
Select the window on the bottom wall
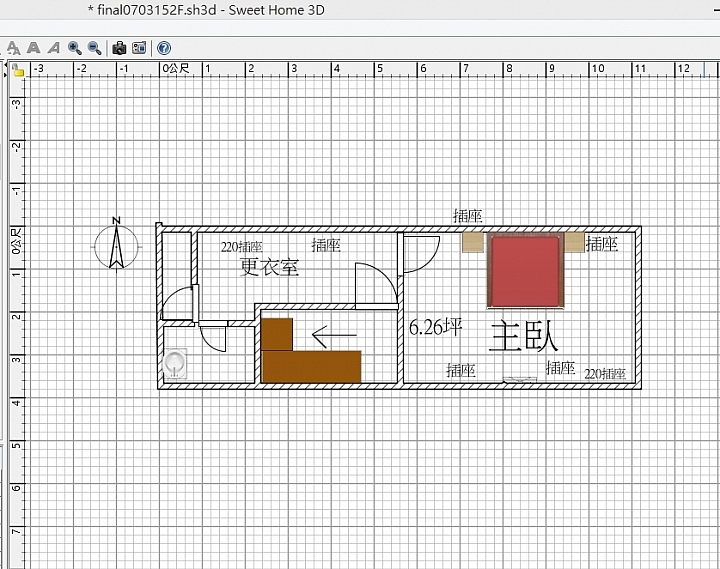pos(520,380)
